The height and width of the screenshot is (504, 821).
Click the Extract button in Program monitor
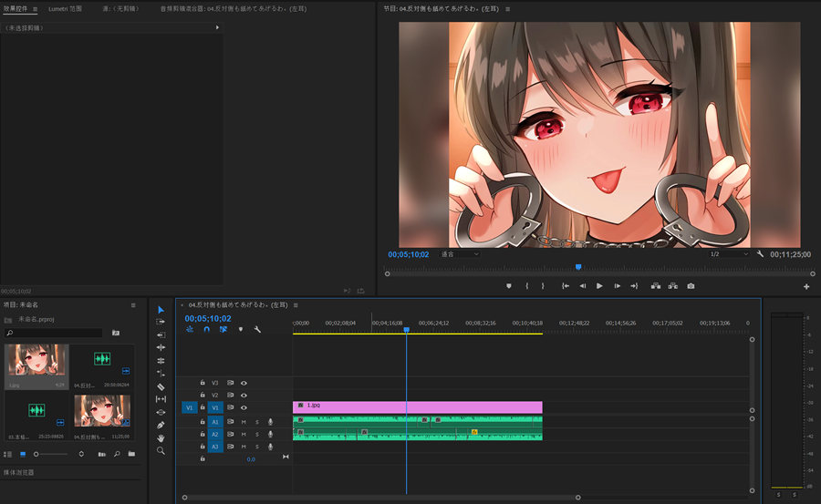673,286
